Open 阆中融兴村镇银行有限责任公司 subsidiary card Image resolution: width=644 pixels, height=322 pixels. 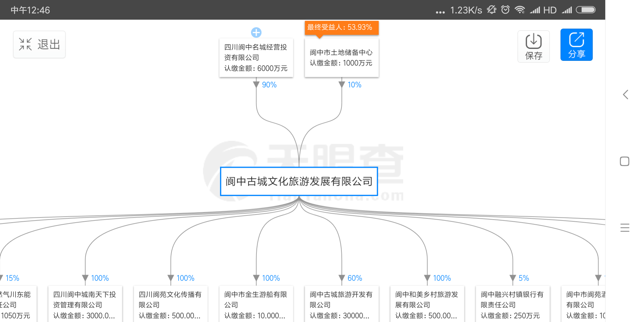pos(513,304)
